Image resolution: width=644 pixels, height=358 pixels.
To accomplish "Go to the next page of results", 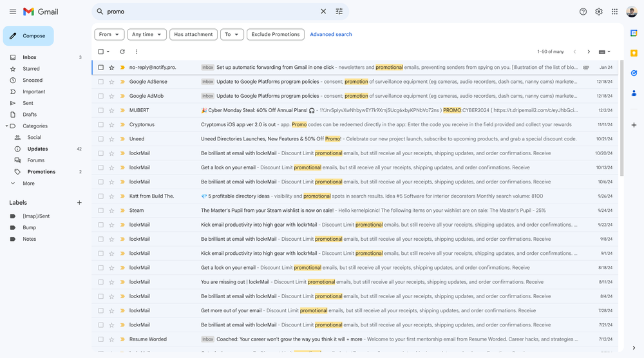I will point(589,52).
